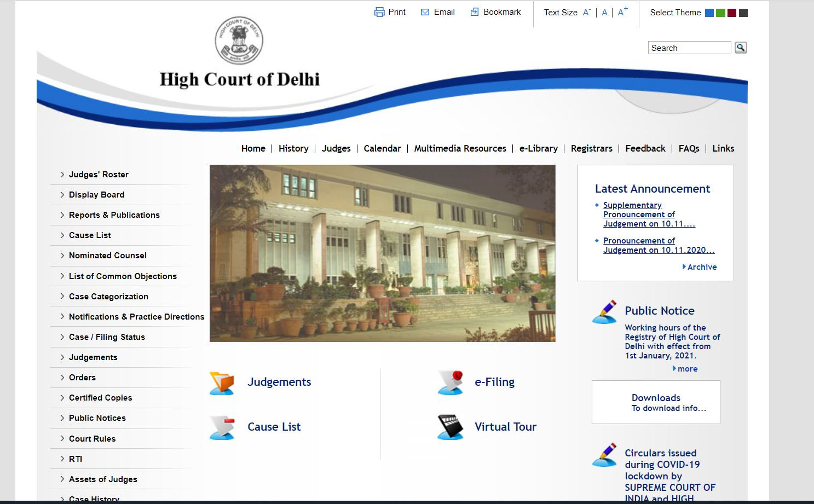This screenshot has width=814, height=504.
Task: Click the search magnifier button
Action: pos(741,48)
